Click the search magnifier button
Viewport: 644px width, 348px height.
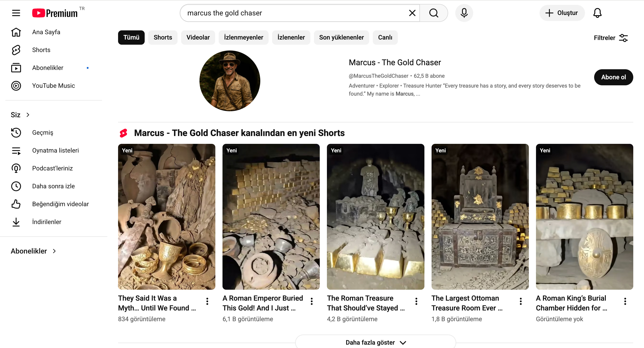click(x=434, y=13)
